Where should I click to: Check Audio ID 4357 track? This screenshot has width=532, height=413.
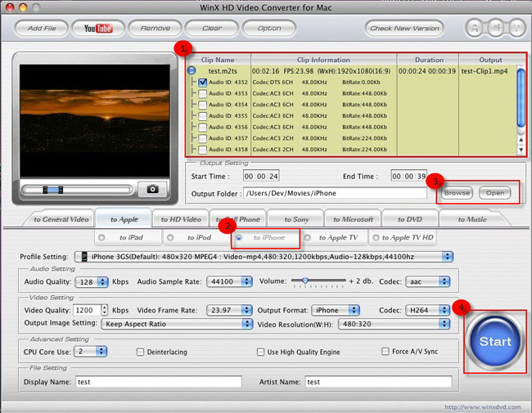(202, 138)
